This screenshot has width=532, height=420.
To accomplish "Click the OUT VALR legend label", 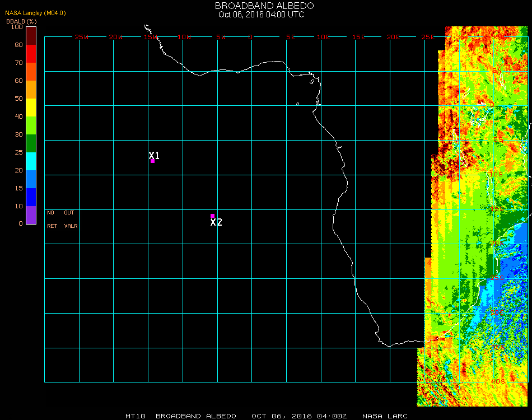I will [71, 220].
